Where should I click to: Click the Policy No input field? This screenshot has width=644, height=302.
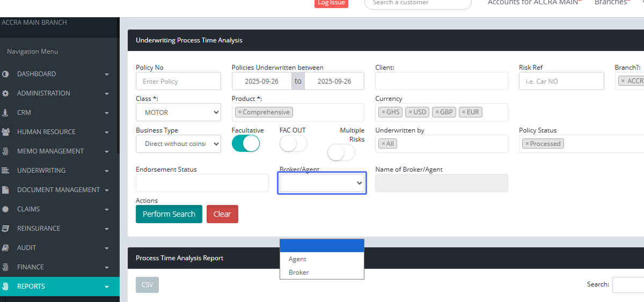[178, 82]
